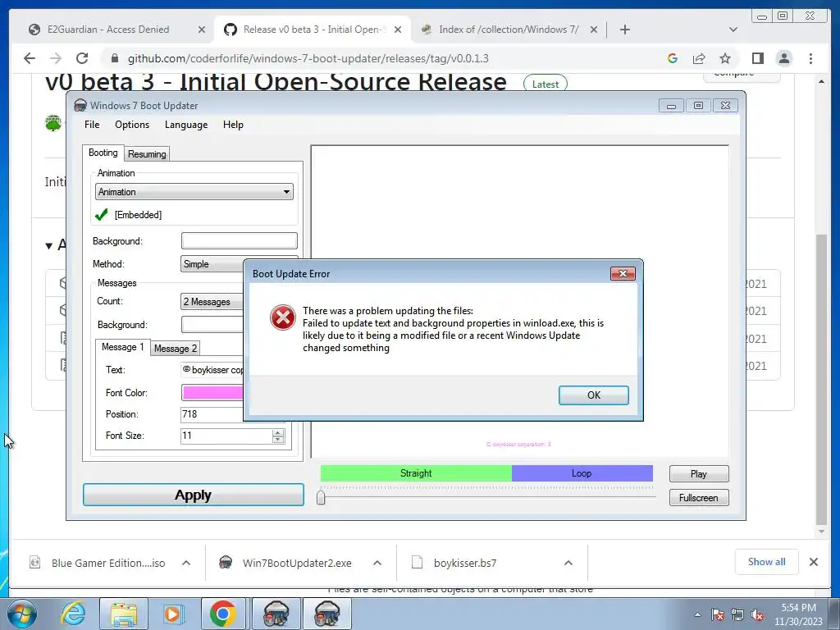
Task: Click the Apply button
Action: click(x=194, y=495)
